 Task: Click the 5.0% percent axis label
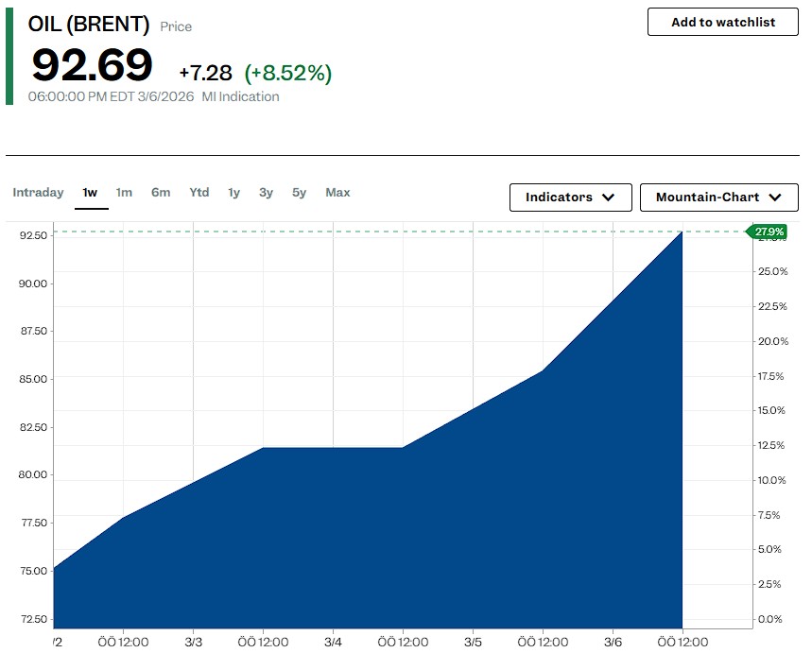769,549
